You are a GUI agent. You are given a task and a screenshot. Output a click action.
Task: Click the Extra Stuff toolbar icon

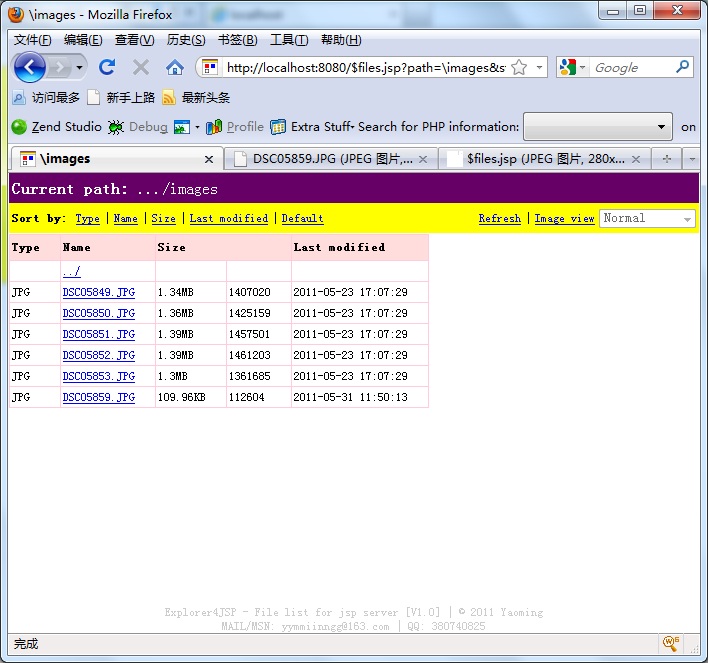click(278, 127)
